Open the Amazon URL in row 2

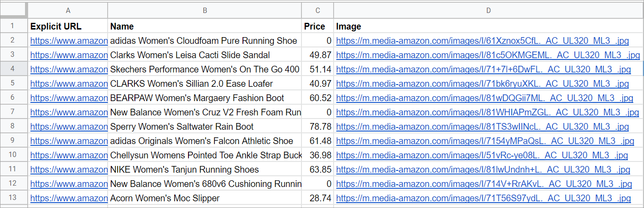coord(69,41)
